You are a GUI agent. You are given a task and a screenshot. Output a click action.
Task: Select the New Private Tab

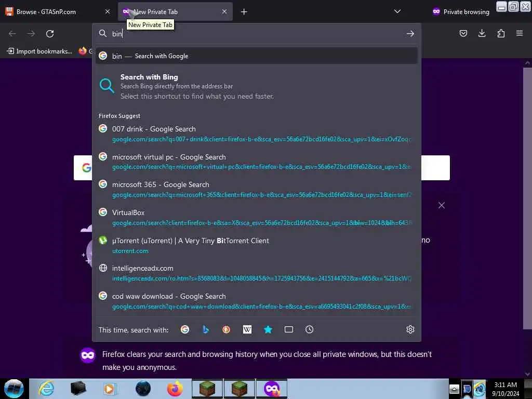[175, 11]
